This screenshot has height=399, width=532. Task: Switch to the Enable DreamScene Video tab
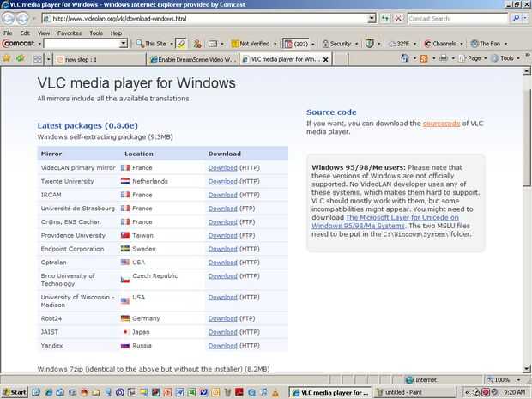(193, 59)
